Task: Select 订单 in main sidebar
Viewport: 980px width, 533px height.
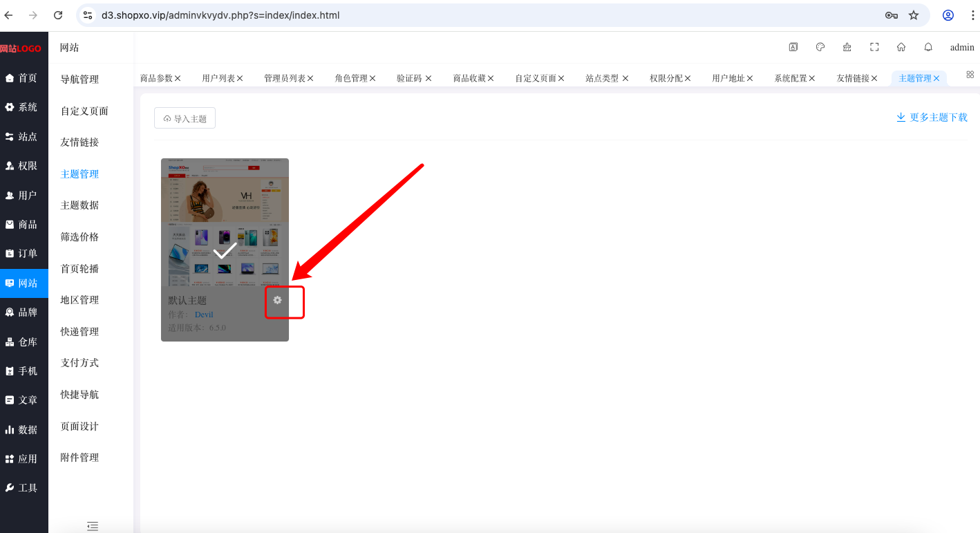Action: pos(24,254)
